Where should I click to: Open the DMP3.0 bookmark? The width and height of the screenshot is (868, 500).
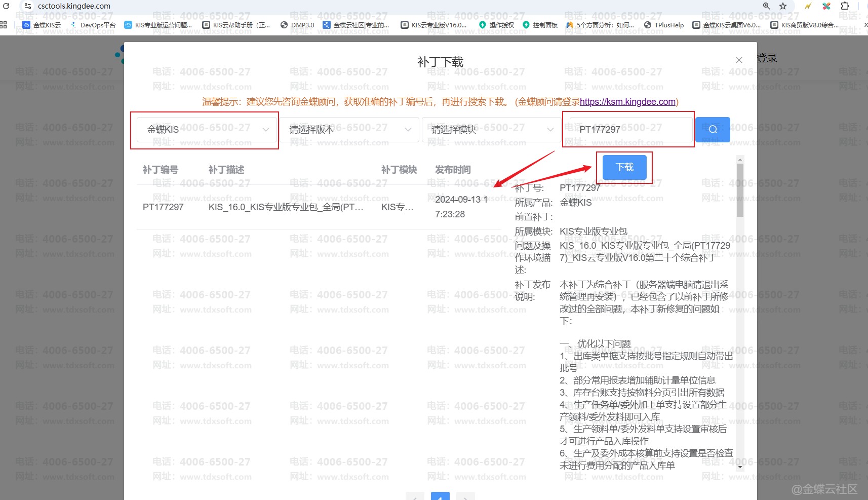pos(297,25)
